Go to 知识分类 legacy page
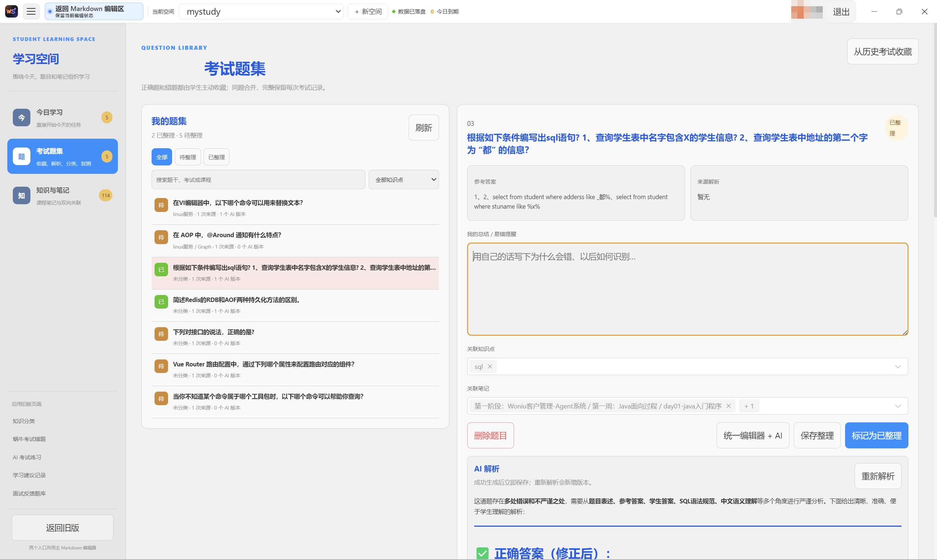937x560 pixels. coord(24,421)
